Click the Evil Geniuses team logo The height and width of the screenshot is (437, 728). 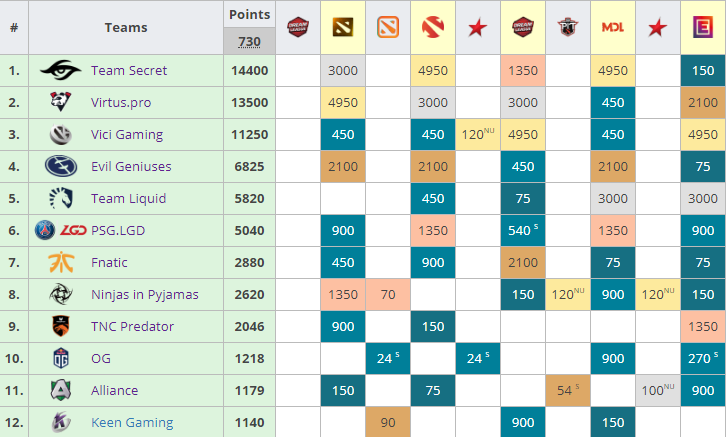click(61, 166)
